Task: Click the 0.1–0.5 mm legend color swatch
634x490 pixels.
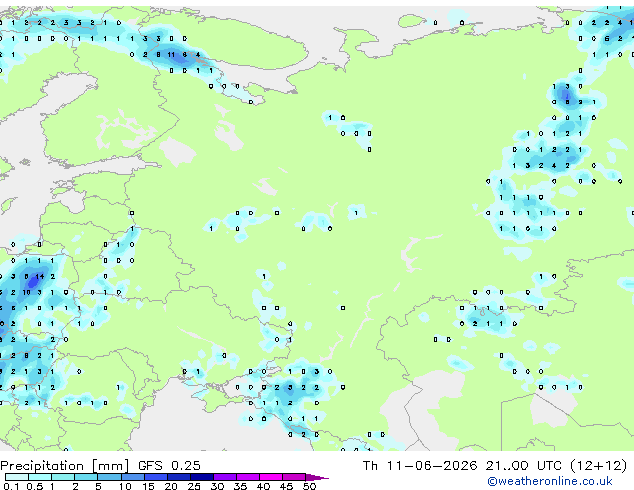Action: (x=17, y=477)
